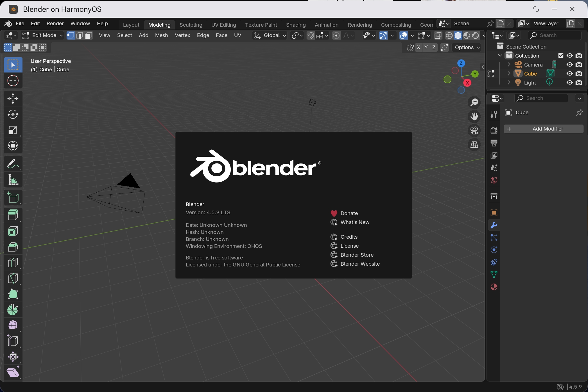Open World properties tab icon
This screenshot has height=392, width=588.
tap(494, 180)
